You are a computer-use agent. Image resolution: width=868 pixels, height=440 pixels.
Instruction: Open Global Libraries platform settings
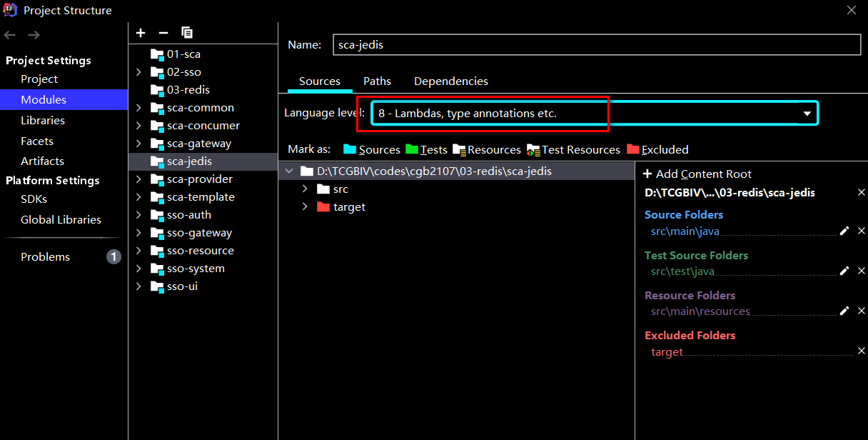coord(61,219)
